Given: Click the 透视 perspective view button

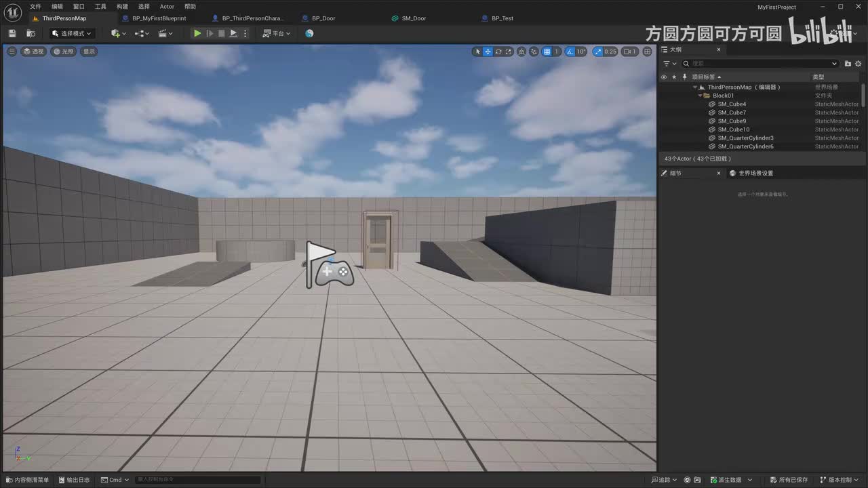Looking at the screenshot, I should (33, 52).
